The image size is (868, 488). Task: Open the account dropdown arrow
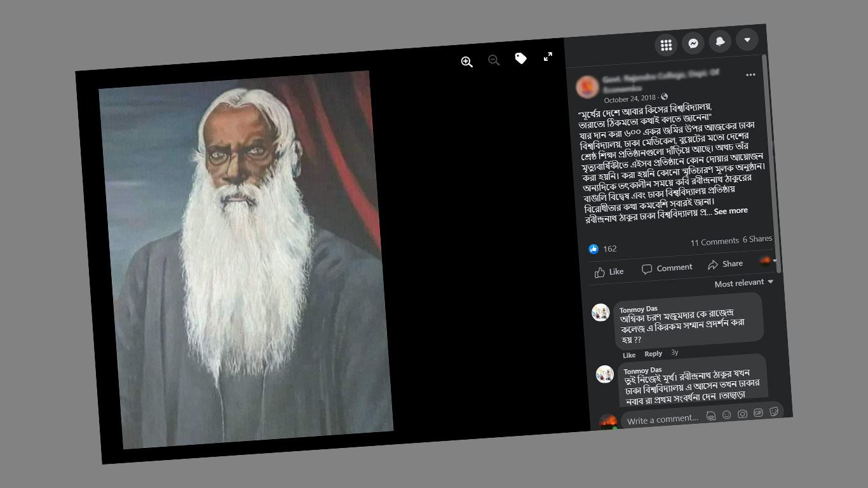point(747,39)
